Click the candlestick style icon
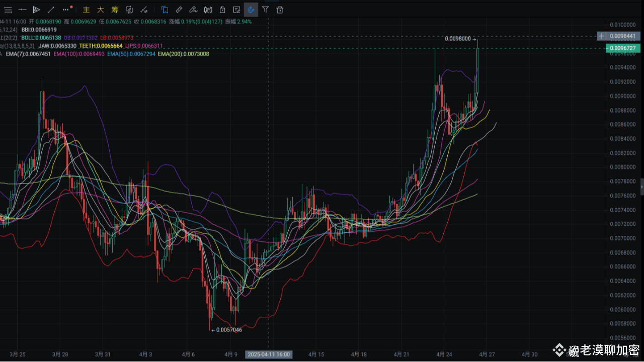The image size is (644, 362). 208,10
